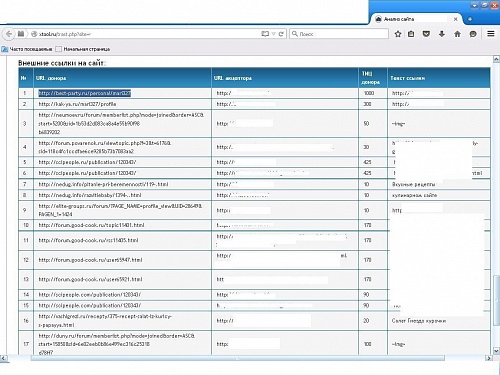Viewport: 500px width, 375px height.
Task: Click row number 15 cell
Action: [x=26, y=305]
